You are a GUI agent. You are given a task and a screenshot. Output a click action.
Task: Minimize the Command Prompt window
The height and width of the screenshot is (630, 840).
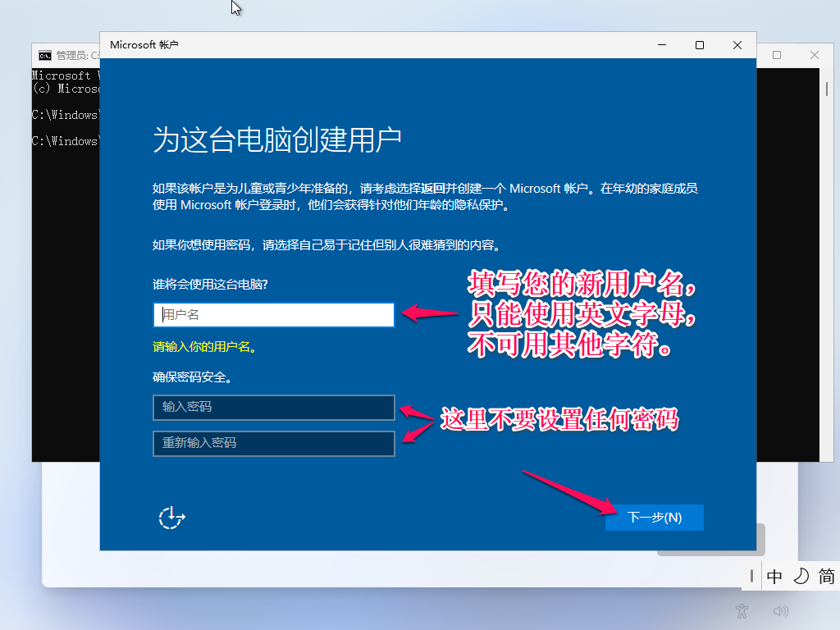tap(739, 54)
